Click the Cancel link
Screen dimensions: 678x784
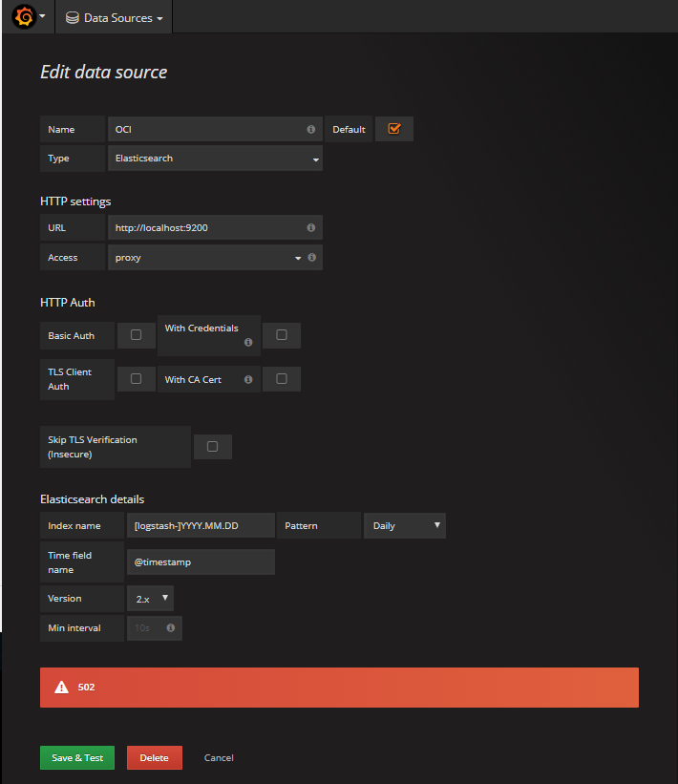[x=219, y=757]
